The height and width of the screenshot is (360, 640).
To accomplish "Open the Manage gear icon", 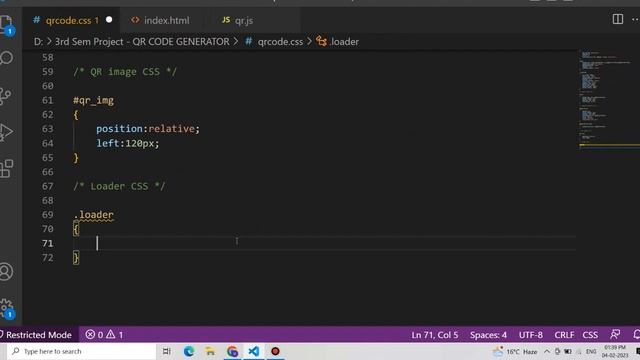I will 7,308.
